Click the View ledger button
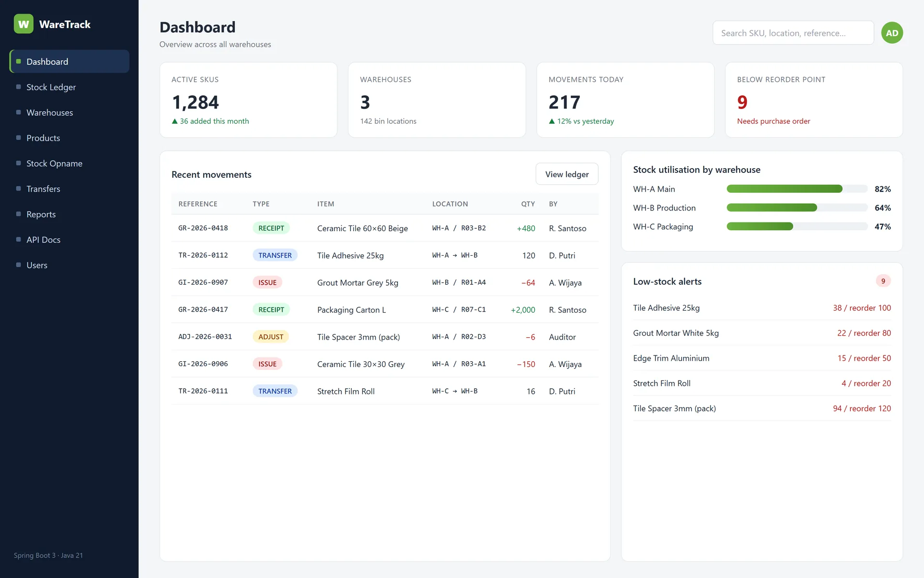The width and height of the screenshot is (924, 578). coord(567,174)
